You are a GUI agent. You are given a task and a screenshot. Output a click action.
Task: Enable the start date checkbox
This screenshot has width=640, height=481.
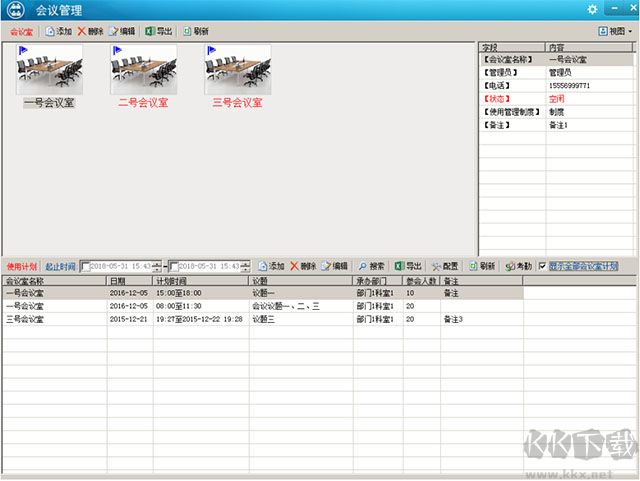click(x=85, y=267)
